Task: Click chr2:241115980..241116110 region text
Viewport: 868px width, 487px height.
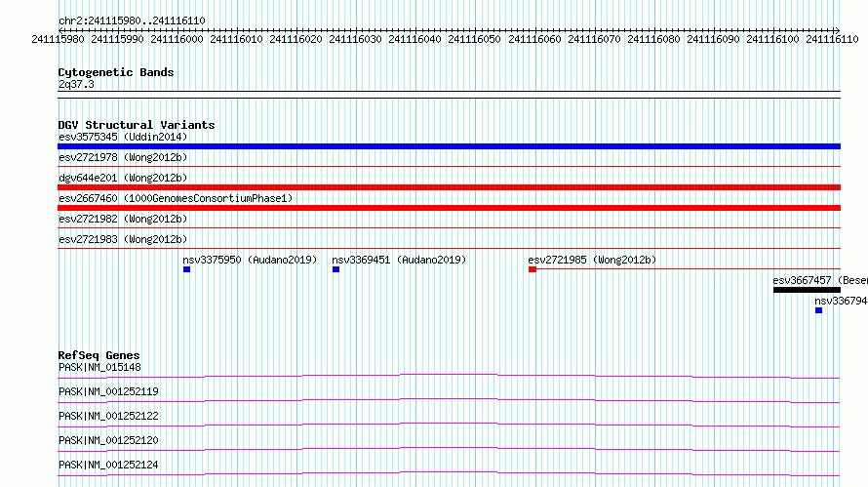Action: tap(132, 20)
